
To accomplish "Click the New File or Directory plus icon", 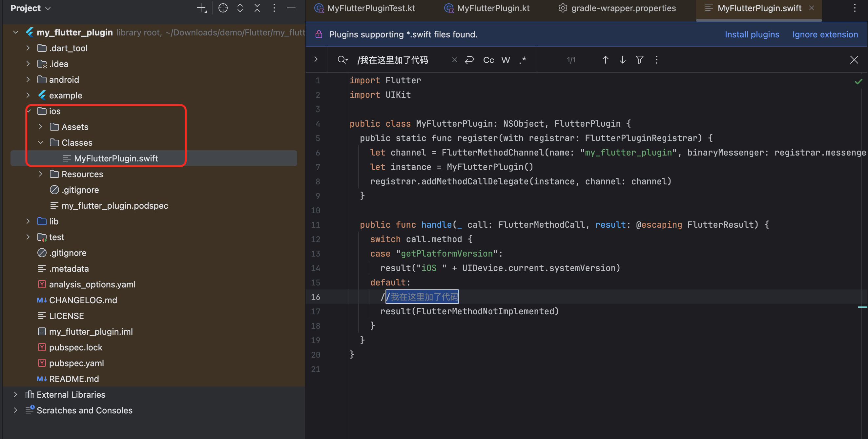I will click(201, 8).
